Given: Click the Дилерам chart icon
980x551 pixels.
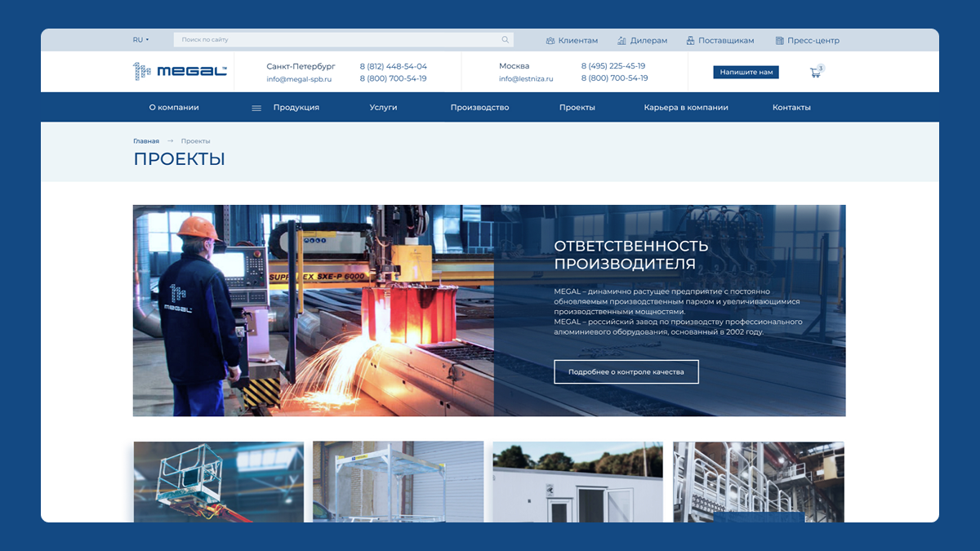Looking at the screenshot, I should [x=621, y=41].
